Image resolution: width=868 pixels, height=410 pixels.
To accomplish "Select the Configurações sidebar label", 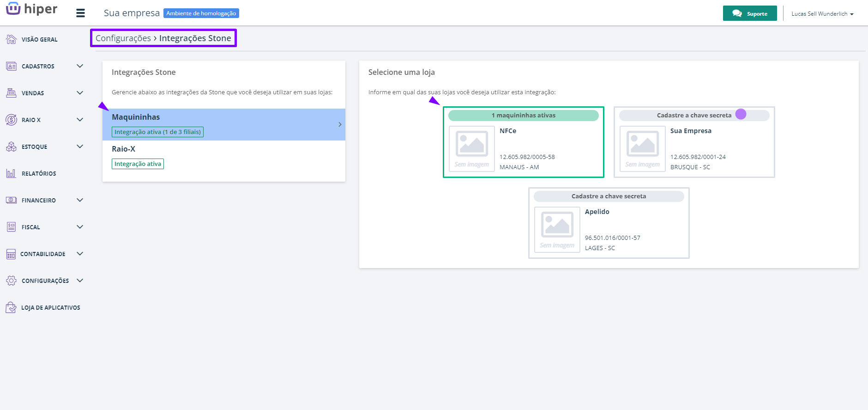I will 45,281.
